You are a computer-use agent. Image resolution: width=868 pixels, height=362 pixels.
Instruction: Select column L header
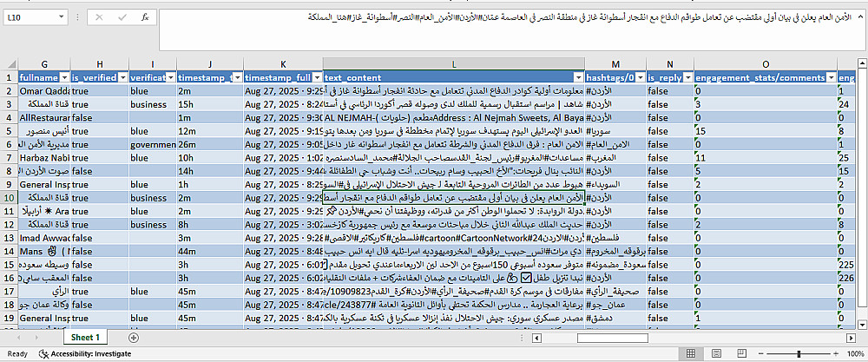click(454, 64)
